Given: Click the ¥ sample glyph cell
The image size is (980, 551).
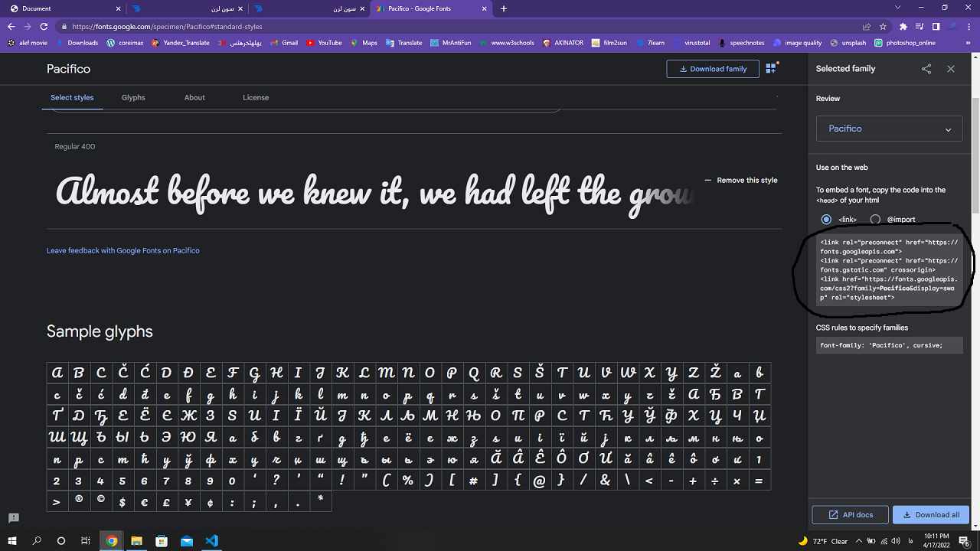Looking at the screenshot, I should (x=189, y=502).
